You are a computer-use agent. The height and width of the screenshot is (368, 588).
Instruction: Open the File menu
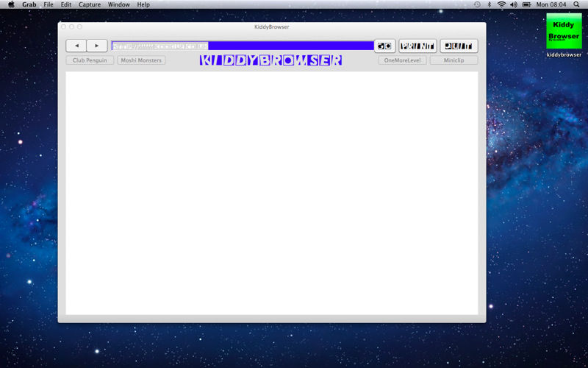click(49, 4)
